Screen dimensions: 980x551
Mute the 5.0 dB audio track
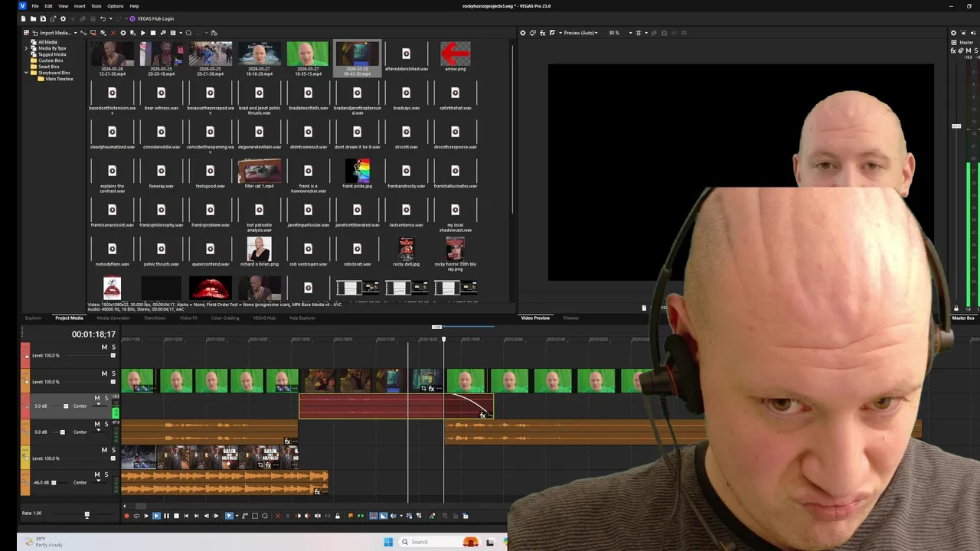click(x=96, y=398)
